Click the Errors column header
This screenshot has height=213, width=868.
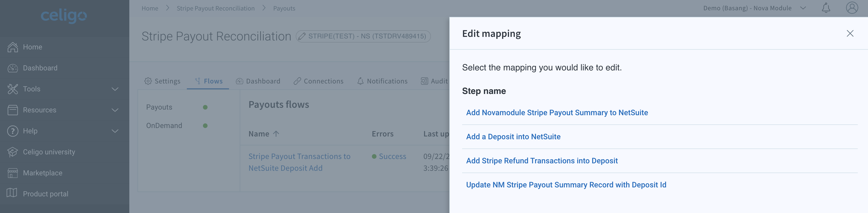[382, 134]
